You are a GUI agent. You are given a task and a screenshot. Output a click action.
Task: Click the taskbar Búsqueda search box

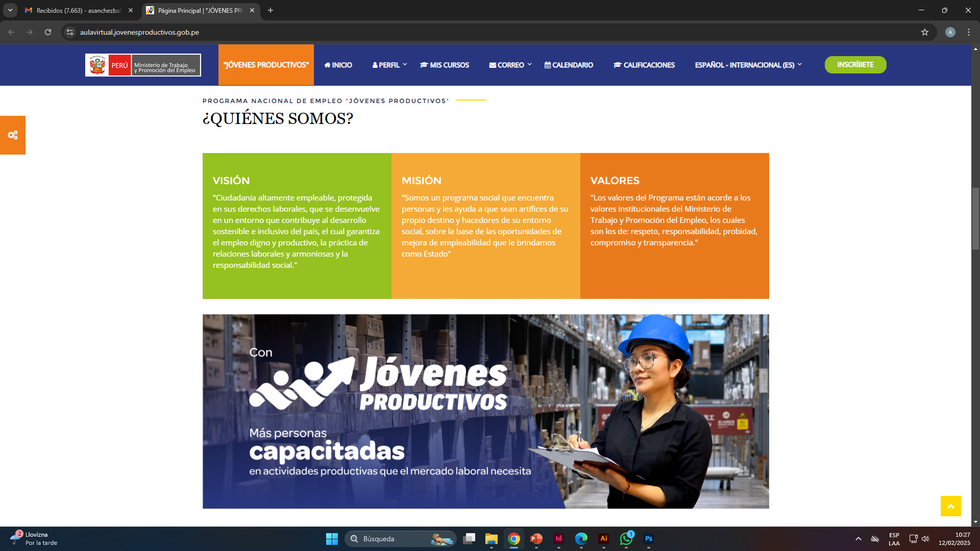[401, 539]
